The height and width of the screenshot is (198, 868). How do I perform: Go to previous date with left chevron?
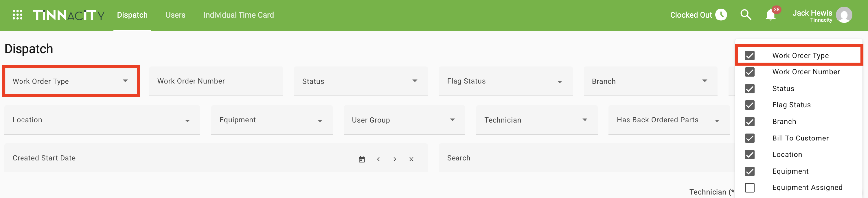coord(378,159)
